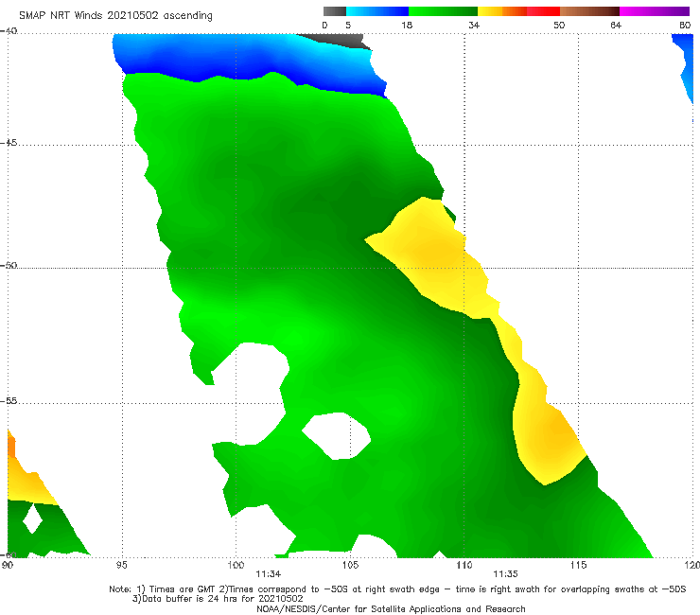Image resolution: width=700 pixels, height=615 pixels.
Task: Click the red segment before 50 on the color bar
Action: click(543, 11)
